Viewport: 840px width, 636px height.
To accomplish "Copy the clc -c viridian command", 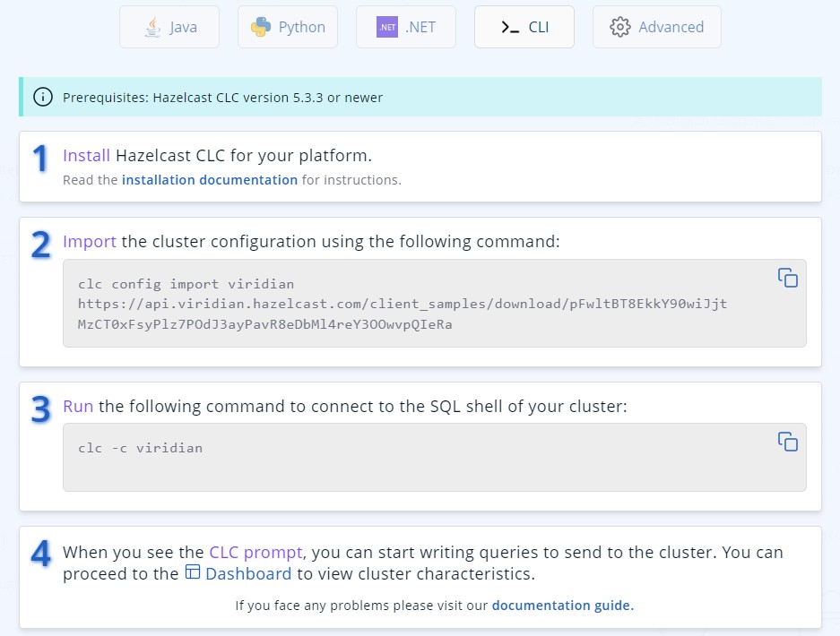I will 787,441.
